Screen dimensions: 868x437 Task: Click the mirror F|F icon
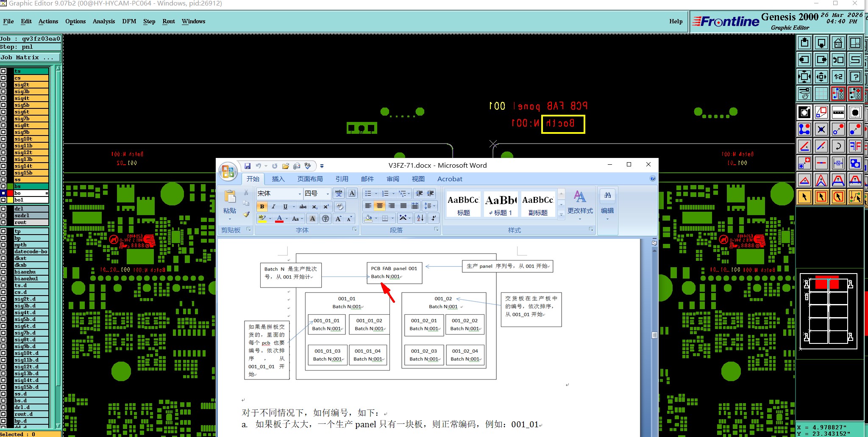click(x=855, y=146)
